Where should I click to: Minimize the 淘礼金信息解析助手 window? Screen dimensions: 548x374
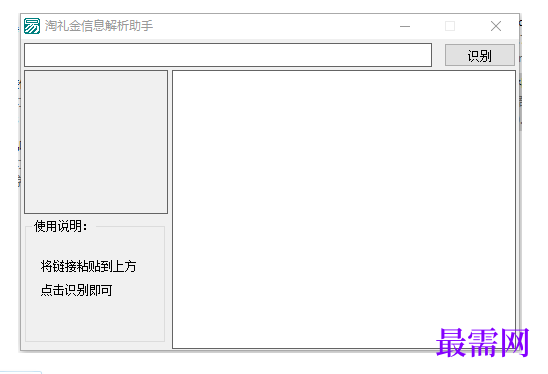point(405,26)
